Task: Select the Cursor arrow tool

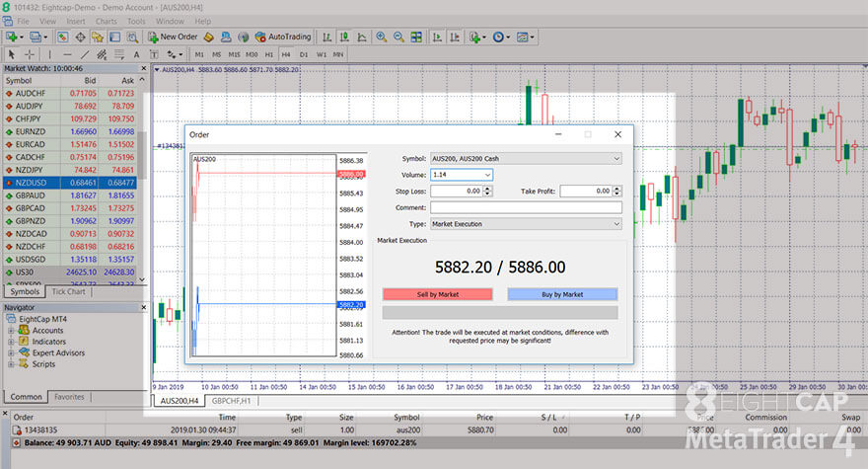Action: [x=12, y=54]
